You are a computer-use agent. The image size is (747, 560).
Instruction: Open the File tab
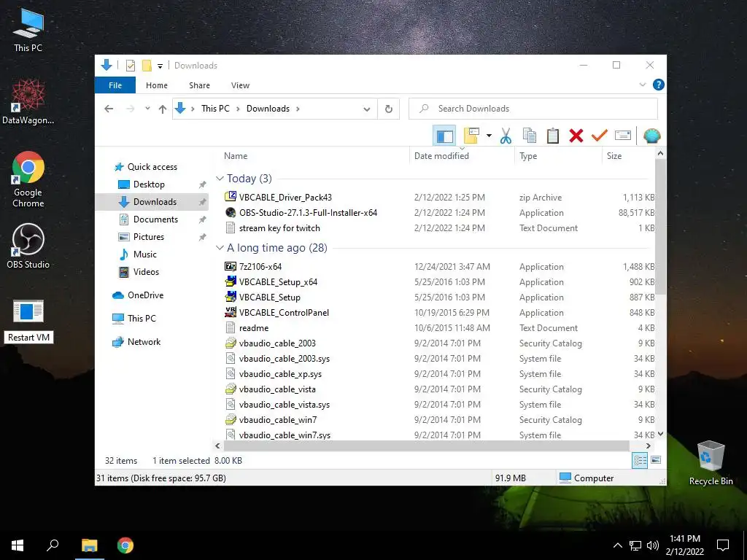pyautogui.click(x=115, y=85)
